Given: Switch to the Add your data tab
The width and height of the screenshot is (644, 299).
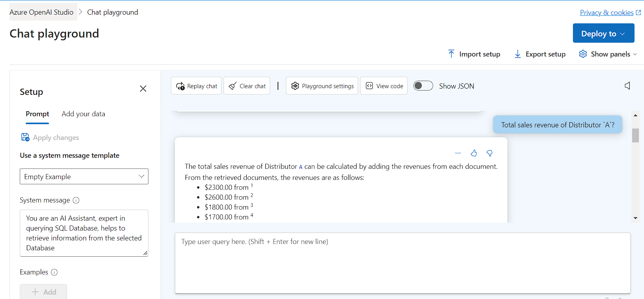Looking at the screenshot, I should 83,114.
